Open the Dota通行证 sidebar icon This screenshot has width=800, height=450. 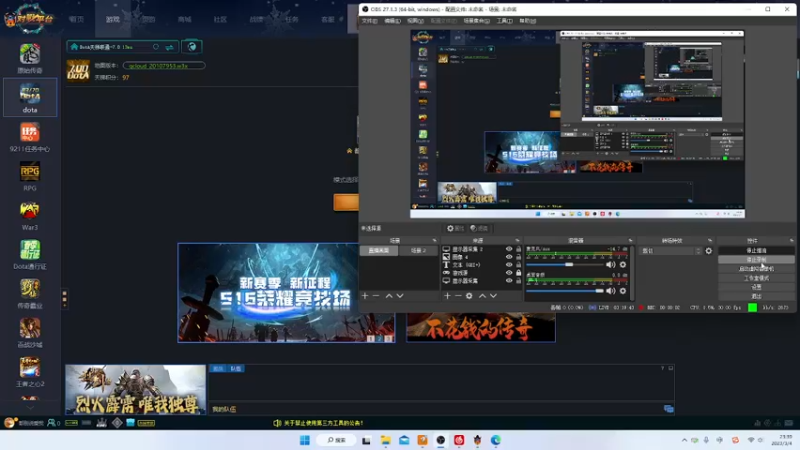30,254
